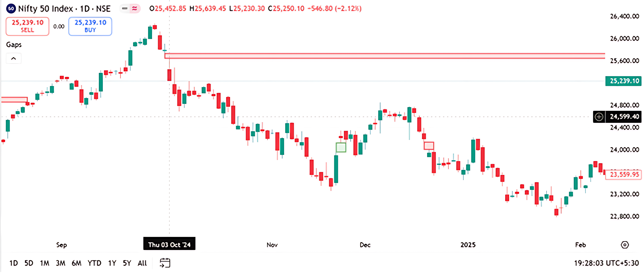Click the Nifty 50 round logo icon
The height and width of the screenshot is (274, 644).
11,9
